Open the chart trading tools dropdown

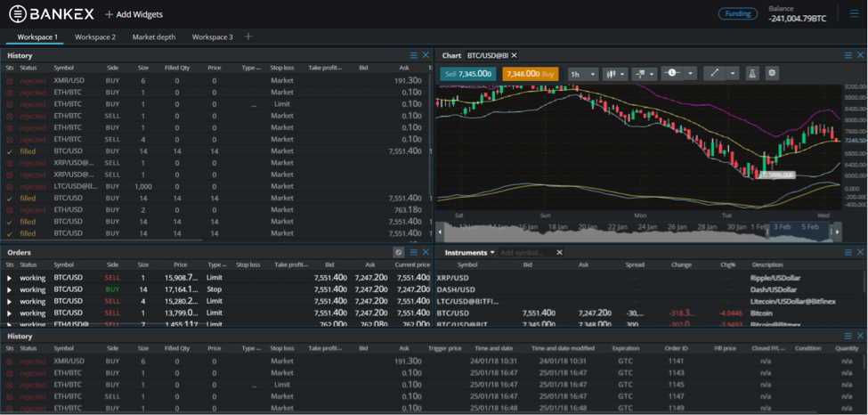(645, 74)
